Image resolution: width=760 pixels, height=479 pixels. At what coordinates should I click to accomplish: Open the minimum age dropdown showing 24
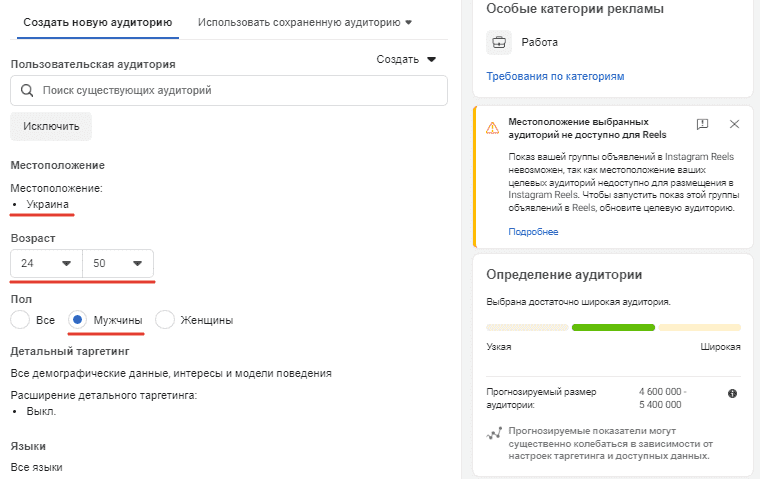tap(47, 264)
